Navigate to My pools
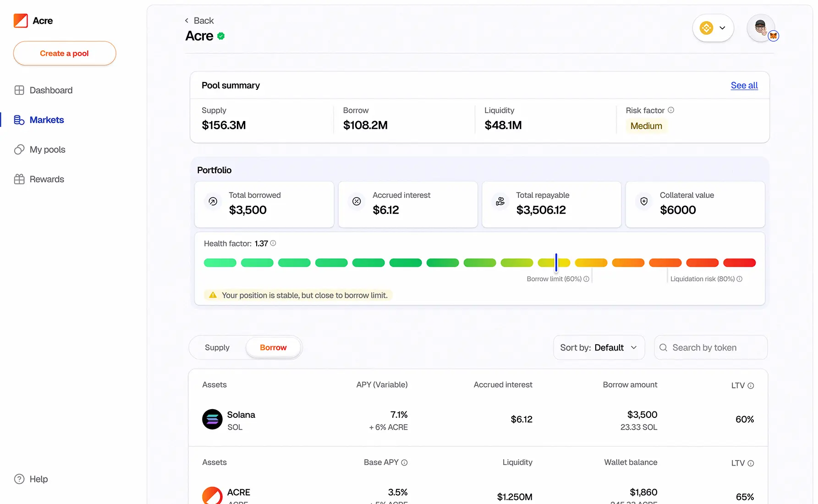This screenshot has height=504, width=818. point(48,150)
